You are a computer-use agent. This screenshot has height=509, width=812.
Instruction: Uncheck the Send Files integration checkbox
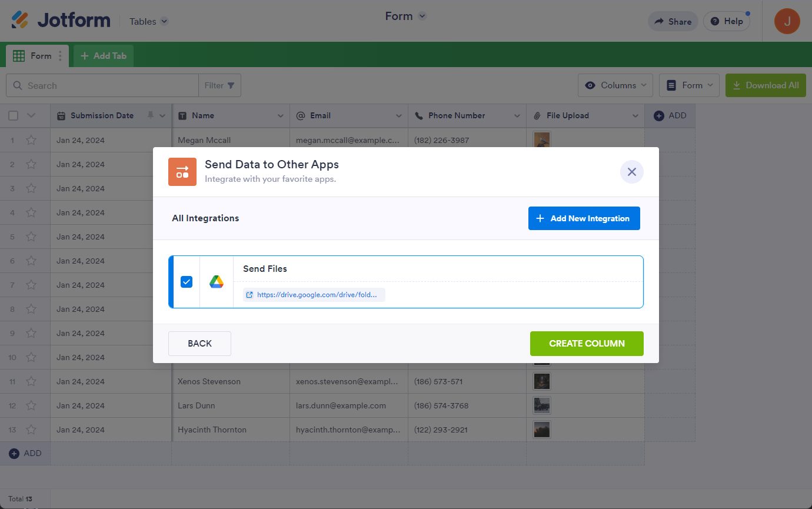tap(187, 282)
